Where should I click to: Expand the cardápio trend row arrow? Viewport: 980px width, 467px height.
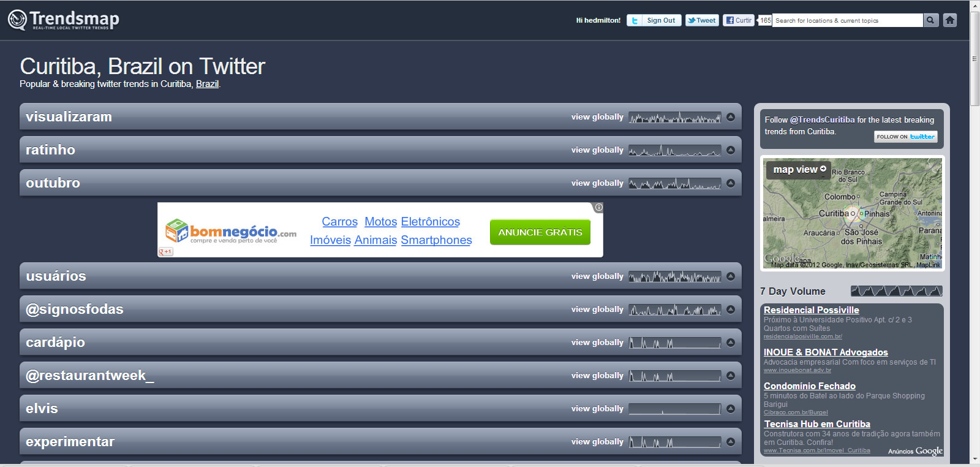click(x=731, y=343)
